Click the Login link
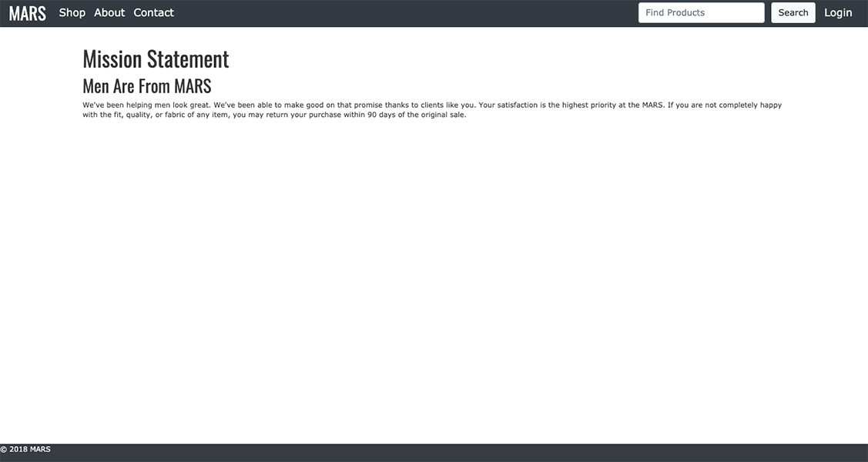This screenshot has width=868, height=462. 838,13
